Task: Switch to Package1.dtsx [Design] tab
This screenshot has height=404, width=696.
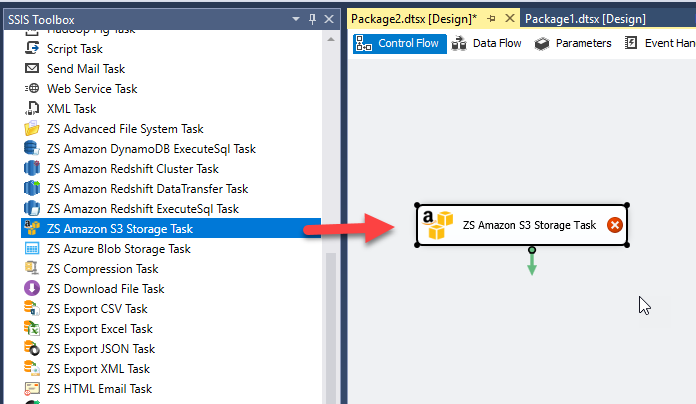Action: 585,19
